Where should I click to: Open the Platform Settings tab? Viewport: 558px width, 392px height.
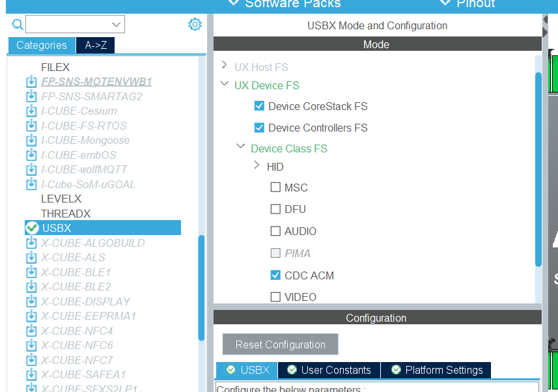pyautogui.click(x=436, y=370)
